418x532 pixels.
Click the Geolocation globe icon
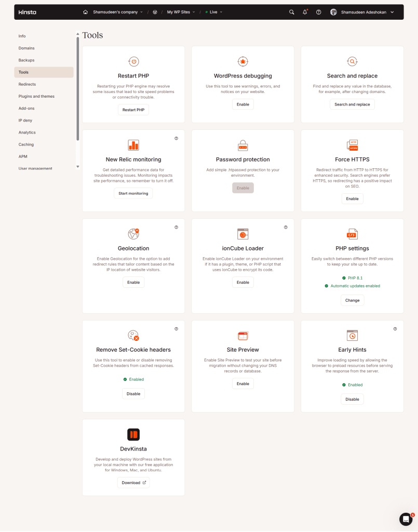[133, 234]
